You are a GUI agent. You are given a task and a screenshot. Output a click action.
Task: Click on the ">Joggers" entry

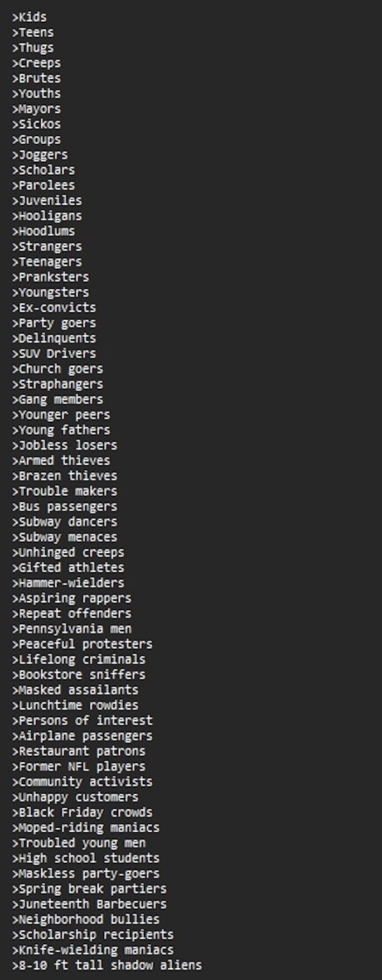(40, 155)
